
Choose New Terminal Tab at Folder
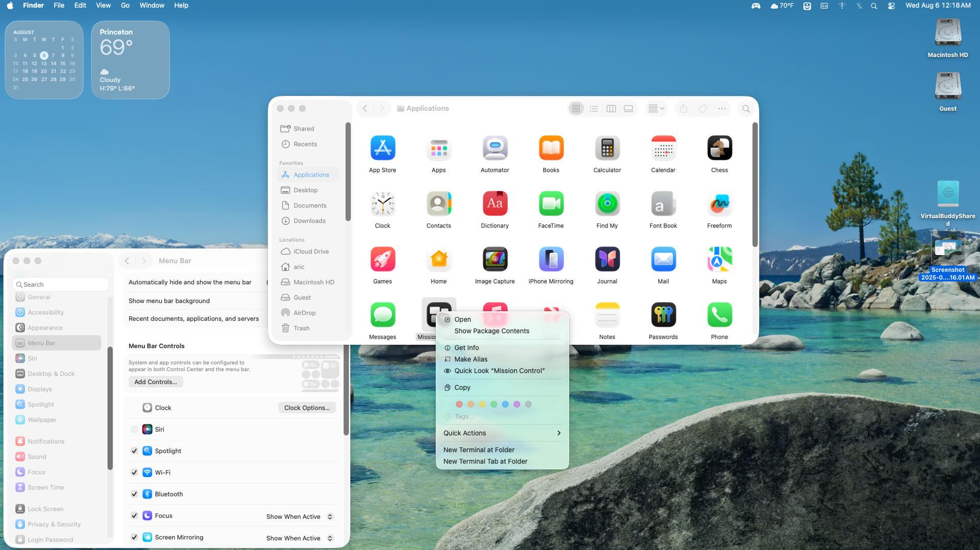tap(502, 461)
